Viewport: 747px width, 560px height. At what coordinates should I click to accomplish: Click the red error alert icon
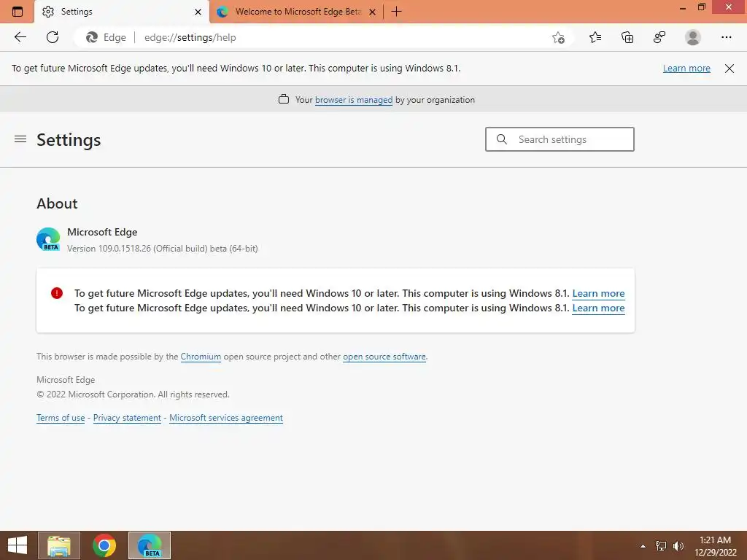pyautogui.click(x=57, y=293)
